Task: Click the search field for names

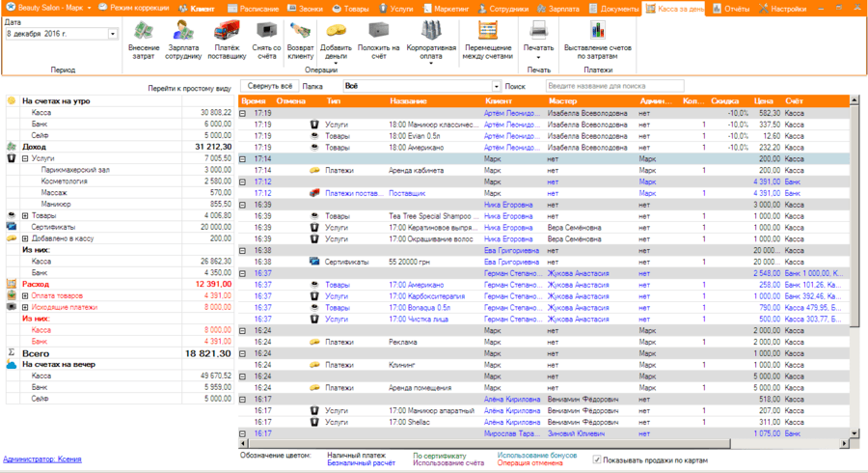Action: tap(614, 86)
